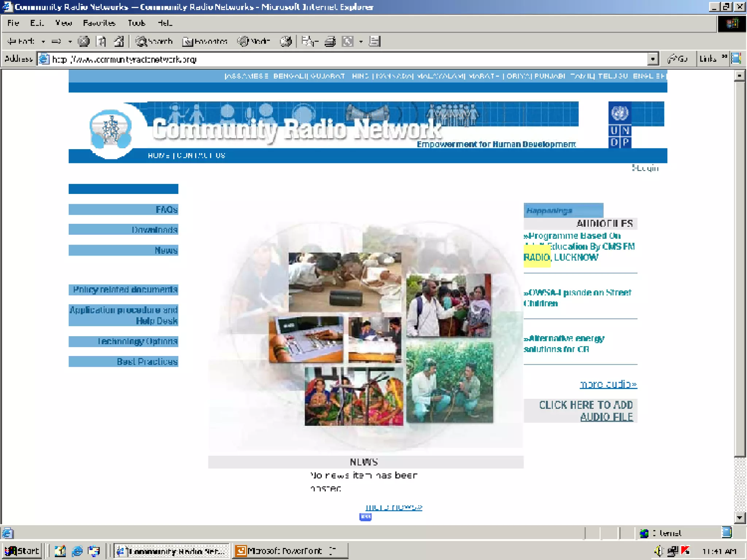
Task: Open the Favorites menu
Action: point(99,23)
